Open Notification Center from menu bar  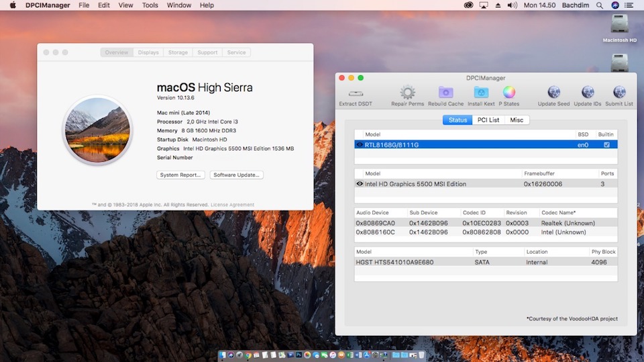point(629,5)
